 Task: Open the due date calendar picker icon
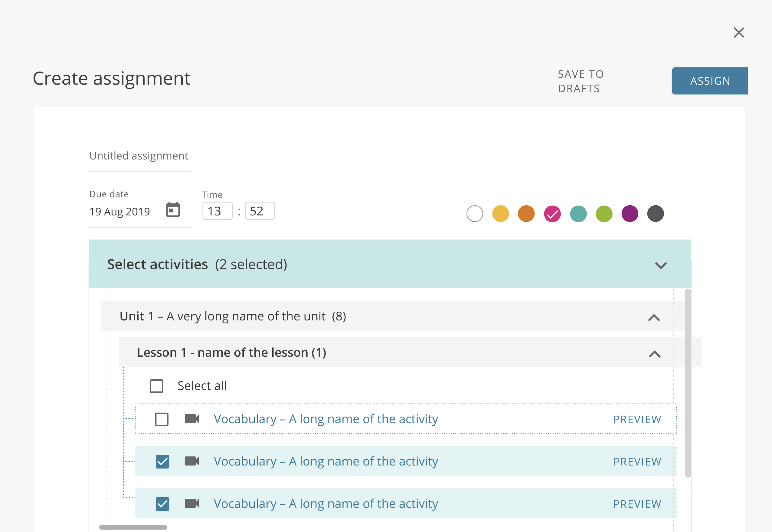[x=173, y=210]
